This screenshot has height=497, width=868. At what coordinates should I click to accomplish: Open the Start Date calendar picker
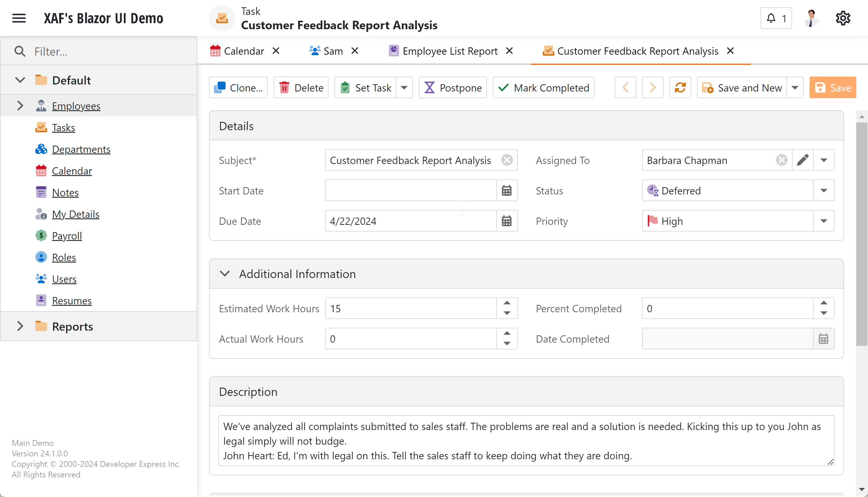pyautogui.click(x=506, y=191)
